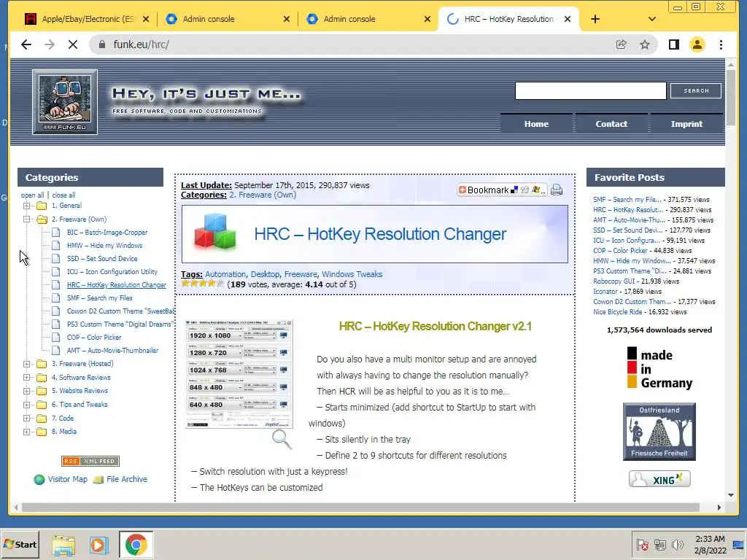Bookmark this page with the star icon
The width and height of the screenshot is (747, 560).
[x=645, y=44]
